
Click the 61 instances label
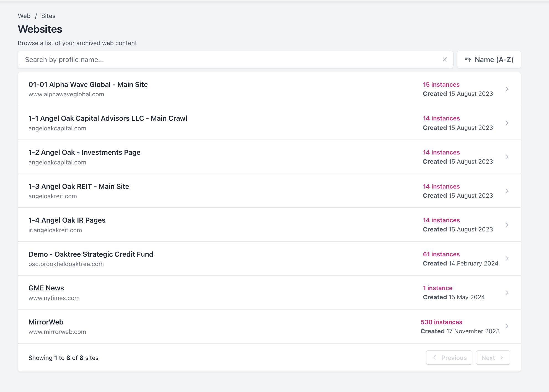[x=441, y=254]
